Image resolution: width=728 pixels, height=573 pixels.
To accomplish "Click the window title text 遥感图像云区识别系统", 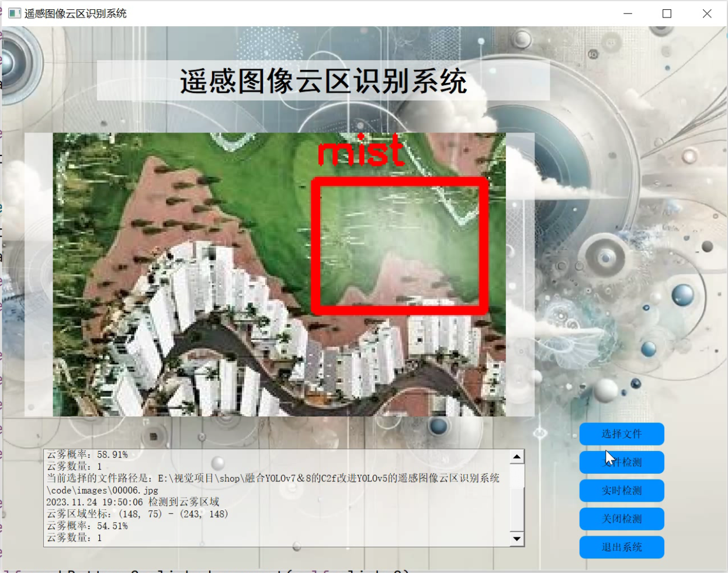I will pos(75,13).
